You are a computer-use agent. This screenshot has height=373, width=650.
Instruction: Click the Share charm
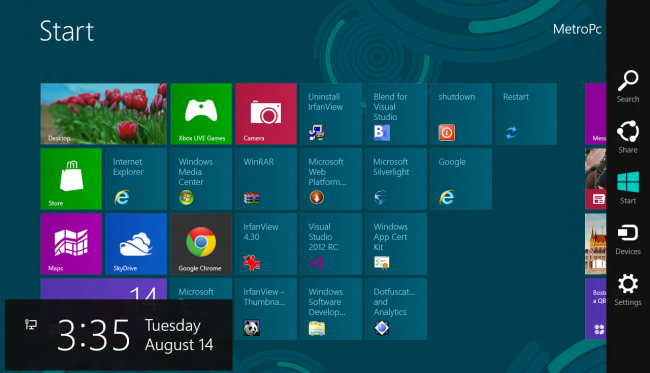click(628, 137)
